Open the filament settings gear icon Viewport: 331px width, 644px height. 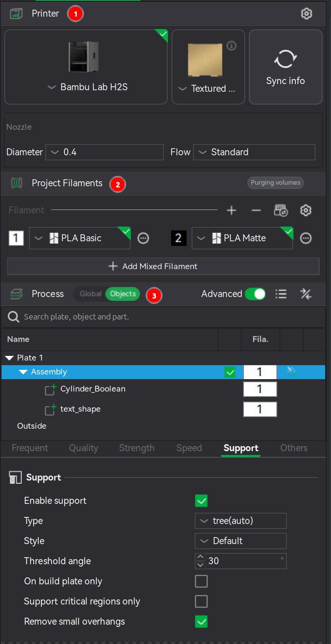tap(306, 210)
